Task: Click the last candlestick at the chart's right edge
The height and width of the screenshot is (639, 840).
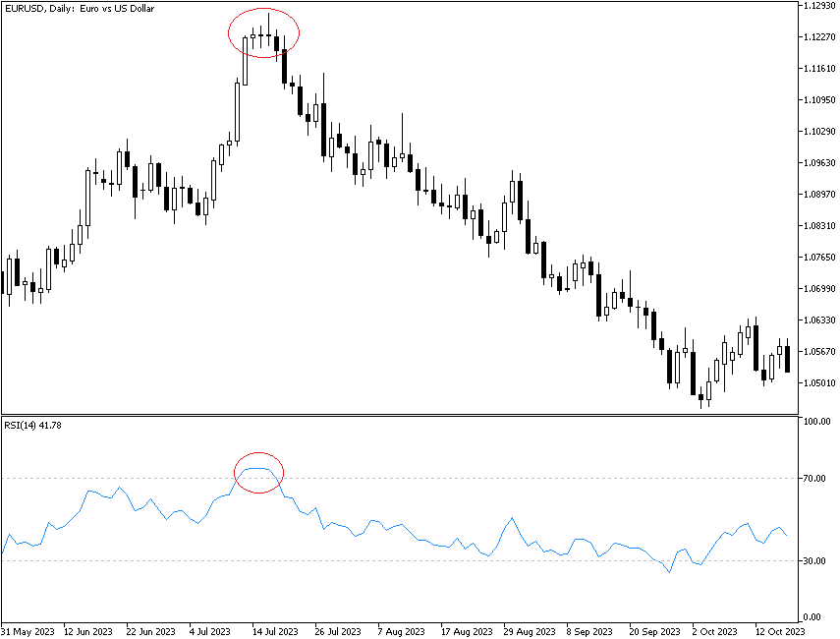Action: point(787,358)
